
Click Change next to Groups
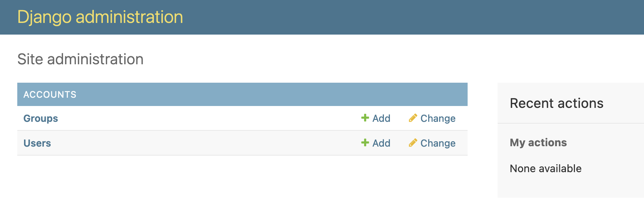pyautogui.click(x=438, y=118)
